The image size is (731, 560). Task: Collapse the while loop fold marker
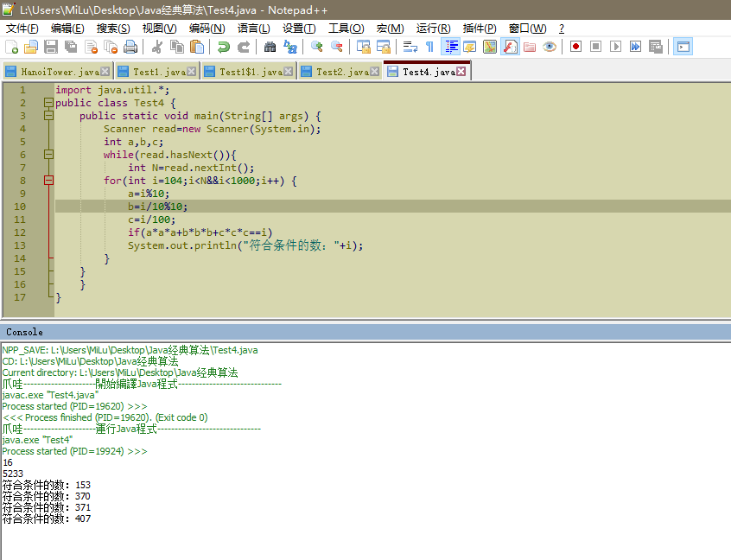[48, 155]
